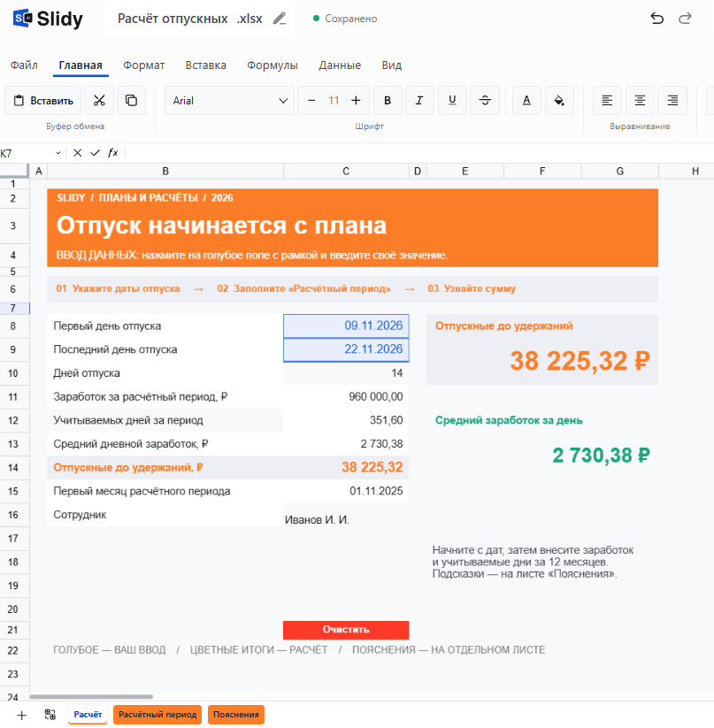Screen dimensions: 714x728
Task: Switch to the Расчёт sheet tab
Action: tap(88, 715)
